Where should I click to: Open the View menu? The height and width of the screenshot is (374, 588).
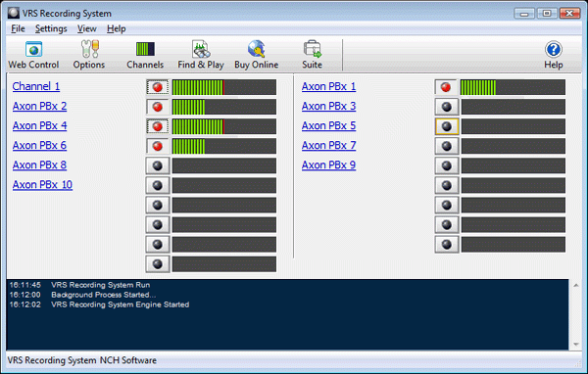(87, 28)
